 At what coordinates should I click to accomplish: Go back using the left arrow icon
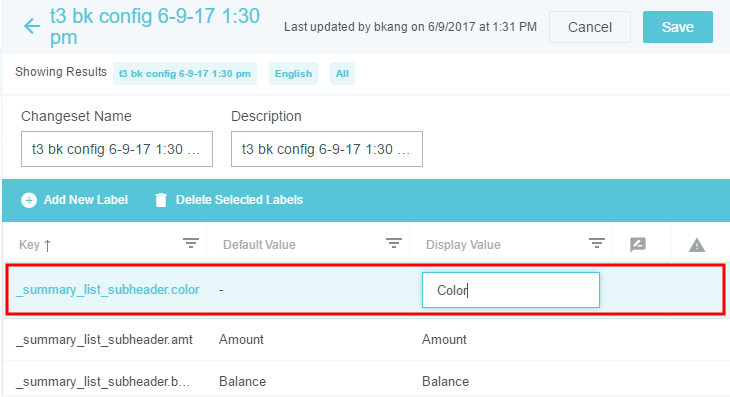(x=32, y=26)
